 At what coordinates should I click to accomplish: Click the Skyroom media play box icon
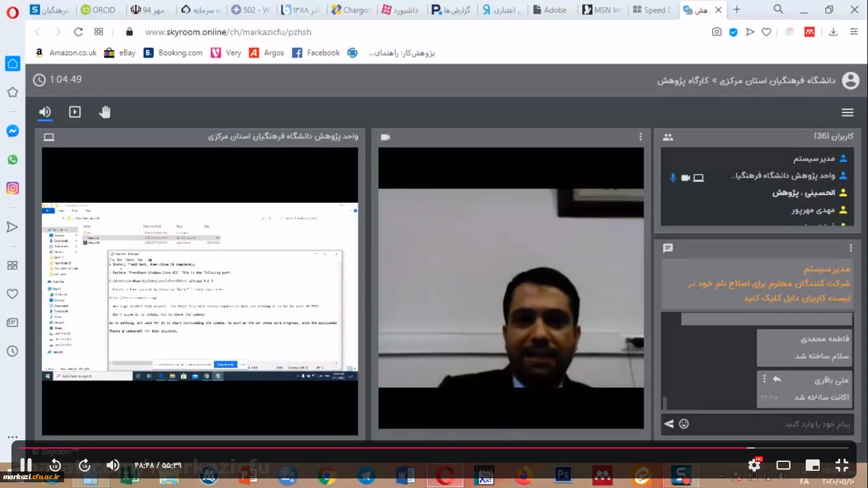pos(75,112)
